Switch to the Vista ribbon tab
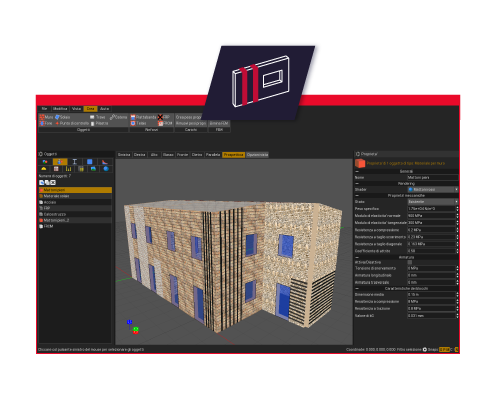 point(76,109)
